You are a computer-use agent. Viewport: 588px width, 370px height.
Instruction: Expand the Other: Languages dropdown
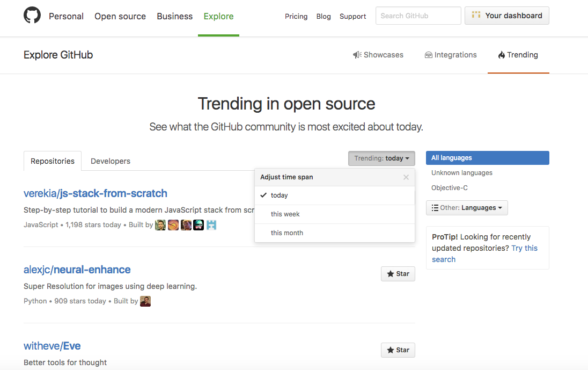click(x=467, y=207)
